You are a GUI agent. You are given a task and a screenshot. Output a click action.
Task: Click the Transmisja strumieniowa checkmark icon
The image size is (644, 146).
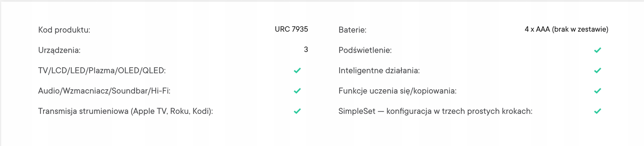[x=297, y=111]
